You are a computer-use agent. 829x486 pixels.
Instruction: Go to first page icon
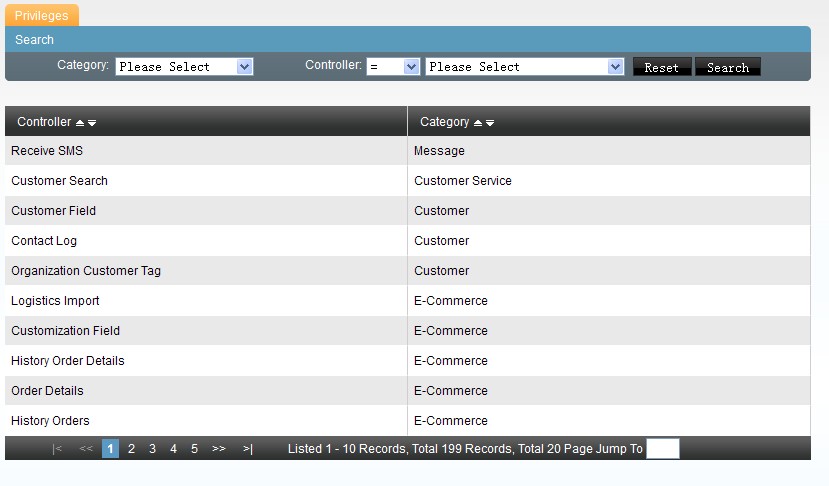(57, 449)
